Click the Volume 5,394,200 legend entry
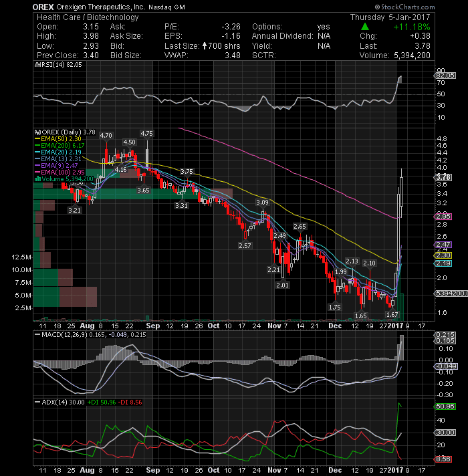This screenshot has width=468, height=476. point(64,179)
